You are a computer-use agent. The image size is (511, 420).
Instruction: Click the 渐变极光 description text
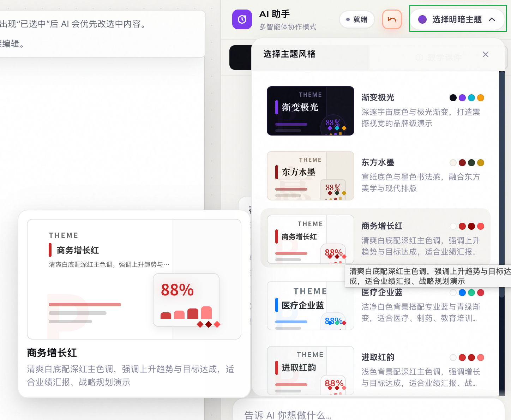(x=421, y=118)
